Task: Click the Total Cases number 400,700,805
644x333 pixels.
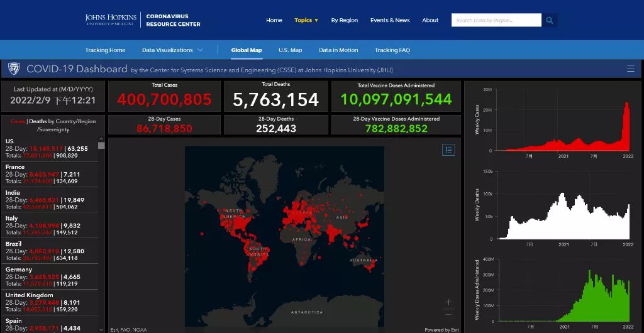Action: [x=164, y=99]
